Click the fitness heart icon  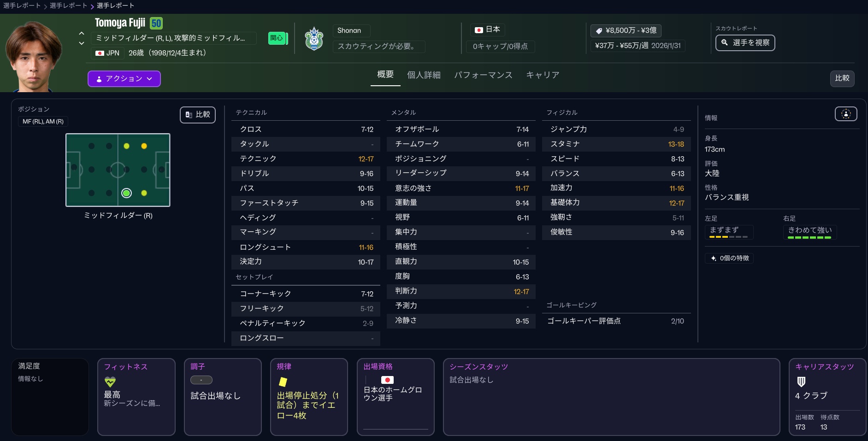[110, 382]
